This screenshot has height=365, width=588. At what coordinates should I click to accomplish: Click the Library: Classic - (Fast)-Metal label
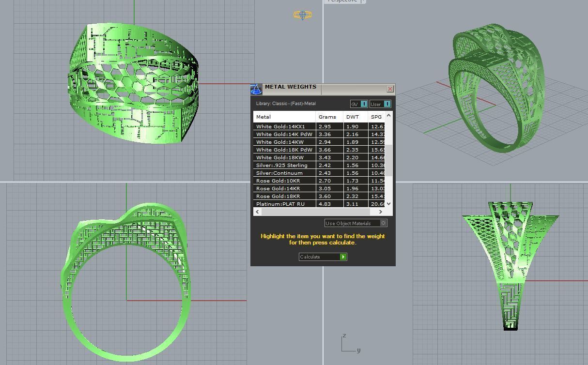286,104
